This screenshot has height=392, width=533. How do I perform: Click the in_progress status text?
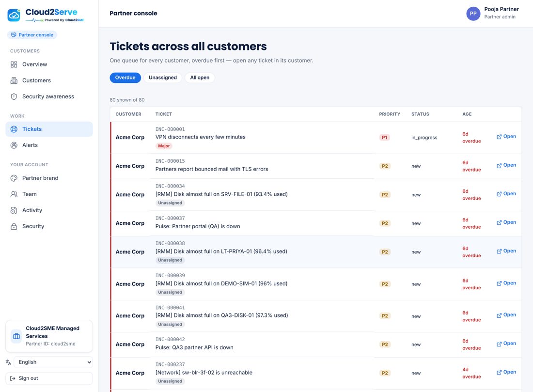click(x=424, y=138)
